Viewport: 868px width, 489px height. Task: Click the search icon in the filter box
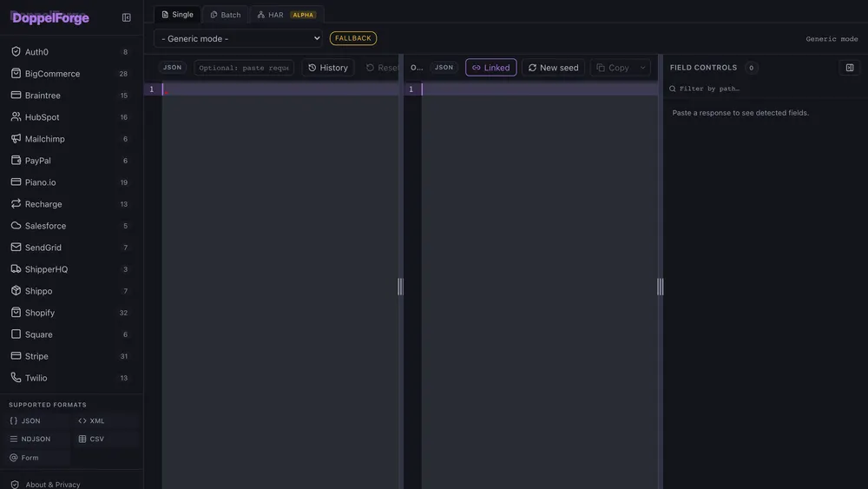click(673, 89)
